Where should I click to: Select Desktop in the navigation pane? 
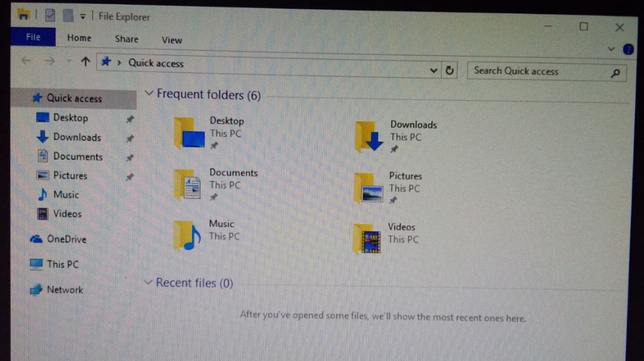(70, 118)
